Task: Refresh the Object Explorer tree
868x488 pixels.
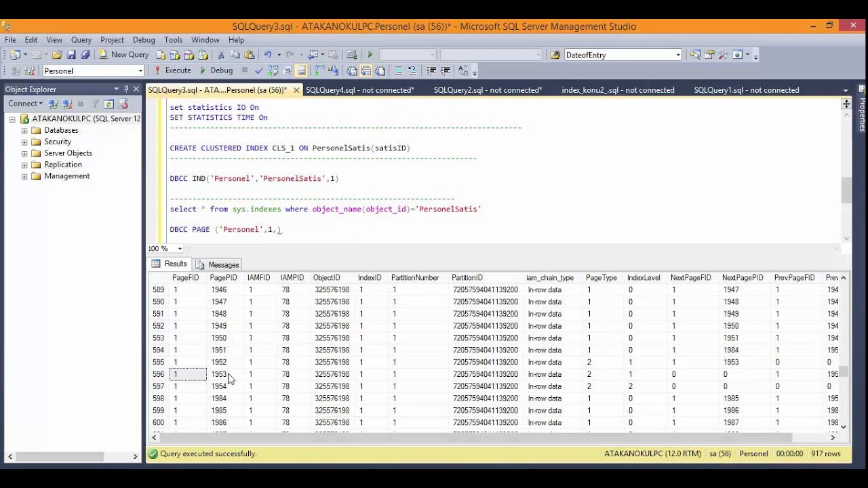Action: [x=108, y=104]
